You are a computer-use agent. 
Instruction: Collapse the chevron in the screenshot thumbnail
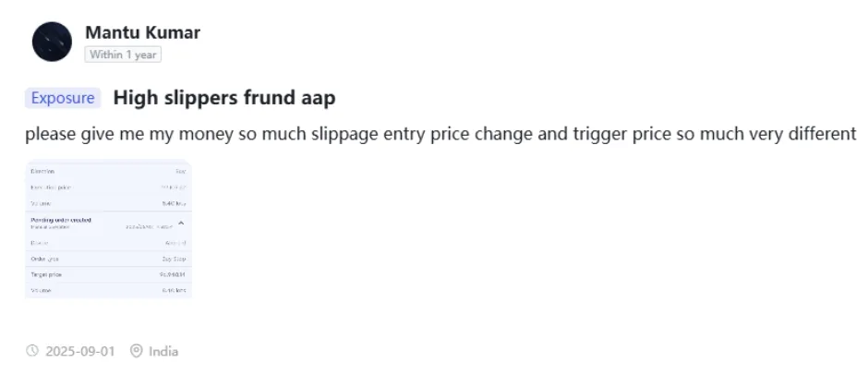[181, 223]
